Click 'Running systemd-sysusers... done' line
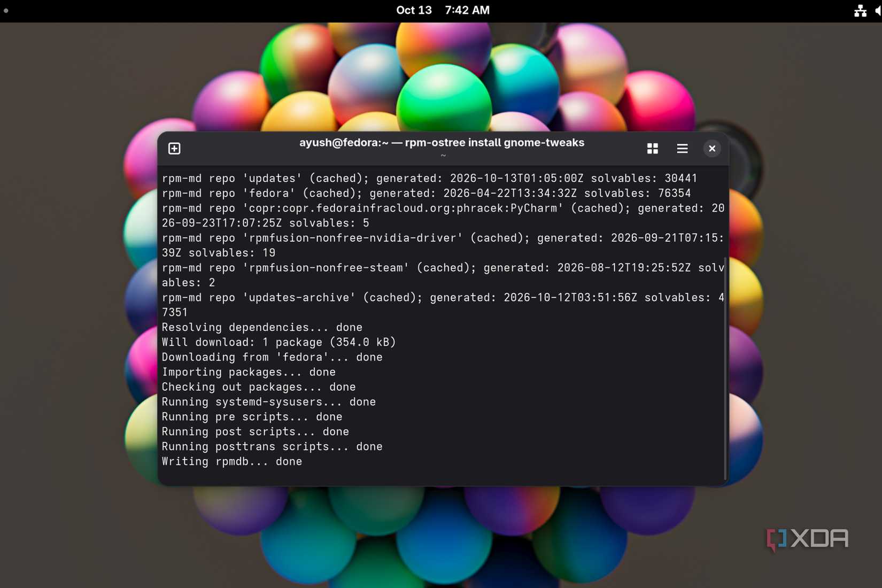882x588 pixels. click(269, 402)
